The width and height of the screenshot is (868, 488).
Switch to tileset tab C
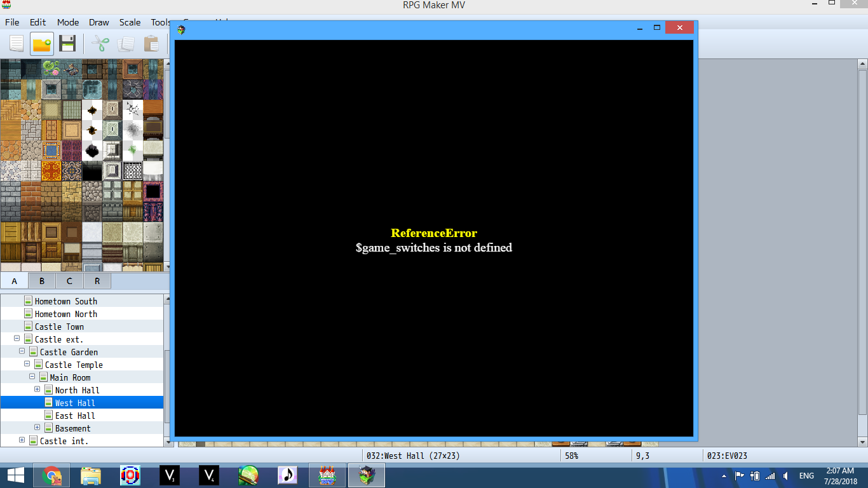pos(69,281)
